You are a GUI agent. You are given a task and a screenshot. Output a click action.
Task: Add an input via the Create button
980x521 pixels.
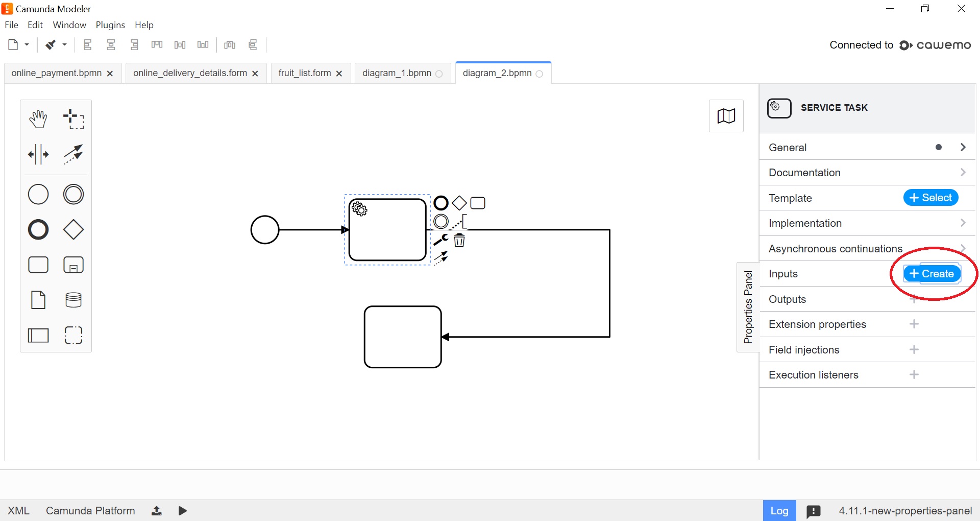(932, 273)
